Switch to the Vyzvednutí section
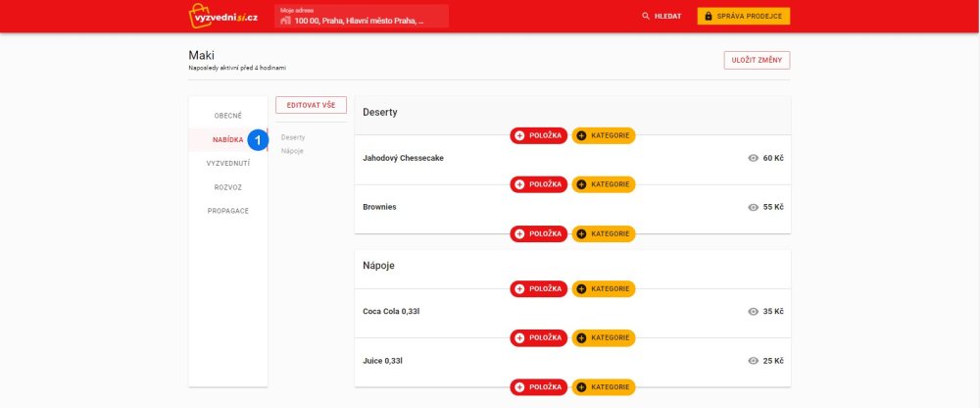 click(x=227, y=164)
